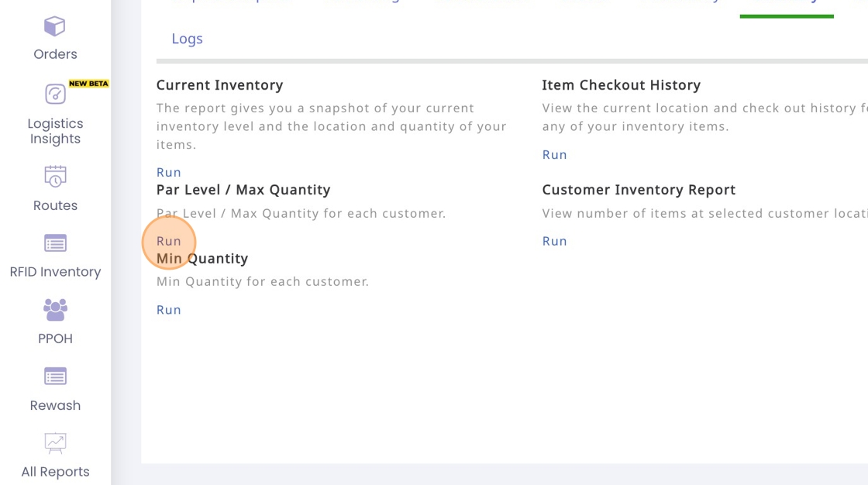
Task: Click the All Reports chart icon
Action: click(x=55, y=443)
